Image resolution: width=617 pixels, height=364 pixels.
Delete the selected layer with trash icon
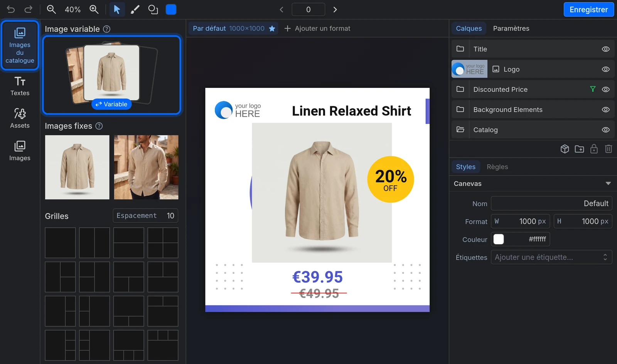609,149
